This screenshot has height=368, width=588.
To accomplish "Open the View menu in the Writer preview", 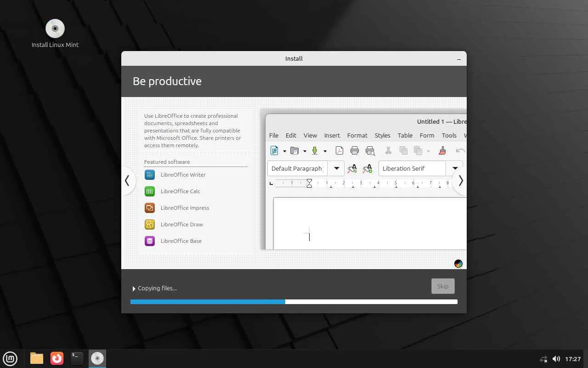I will pos(310,135).
